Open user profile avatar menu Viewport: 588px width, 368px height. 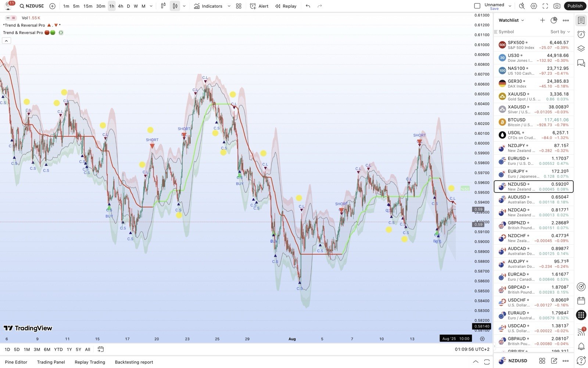[9, 5]
